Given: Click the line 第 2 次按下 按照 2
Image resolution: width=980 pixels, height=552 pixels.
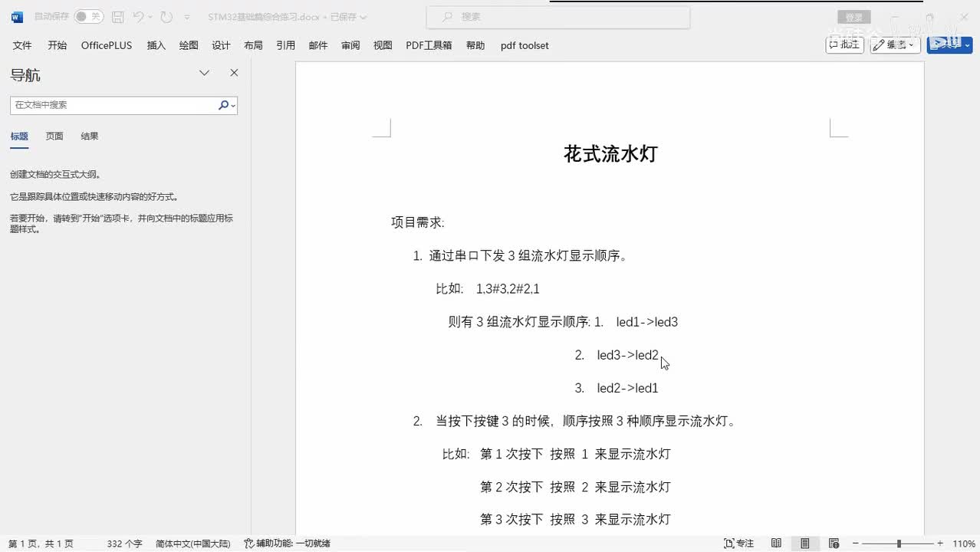Looking at the screenshot, I should tap(575, 487).
